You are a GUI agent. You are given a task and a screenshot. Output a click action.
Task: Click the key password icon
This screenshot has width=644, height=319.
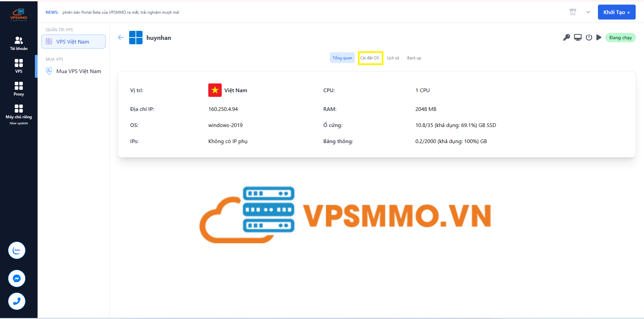567,38
